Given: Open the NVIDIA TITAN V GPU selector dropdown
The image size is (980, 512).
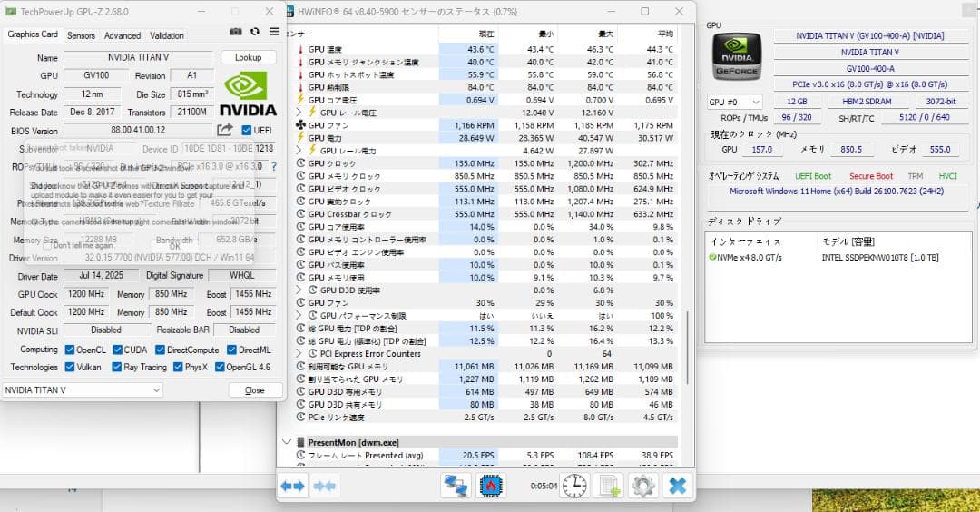Looking at the screenshot, I should click(83, 389).
